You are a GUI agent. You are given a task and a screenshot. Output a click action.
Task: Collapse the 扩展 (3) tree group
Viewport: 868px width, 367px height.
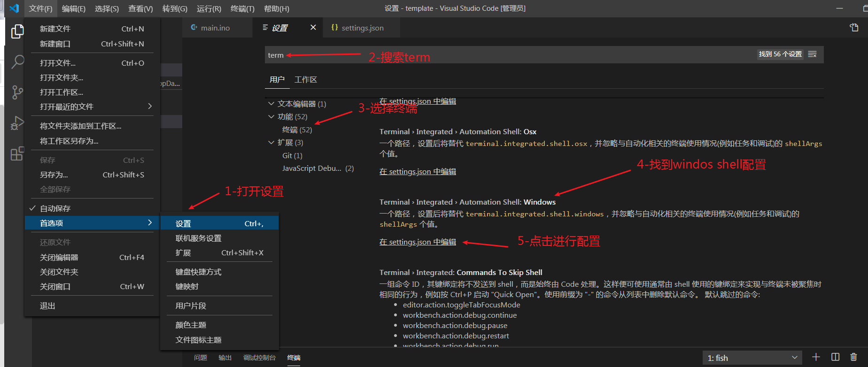tap(271, 142)
